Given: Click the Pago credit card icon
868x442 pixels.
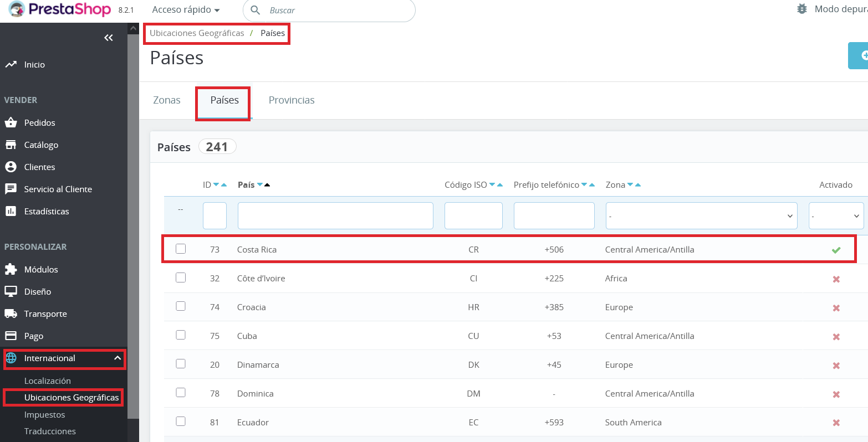Looking at the screenshot, I should coord(11,336).
